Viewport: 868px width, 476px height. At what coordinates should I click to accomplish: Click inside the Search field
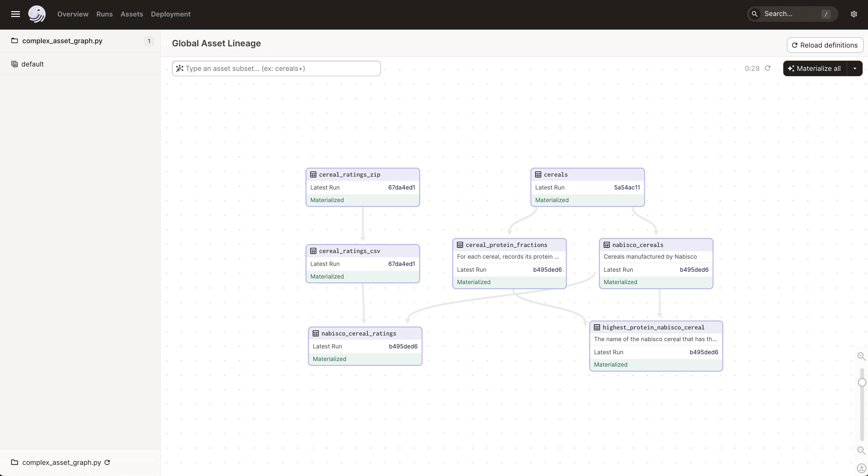click(792, 14)
